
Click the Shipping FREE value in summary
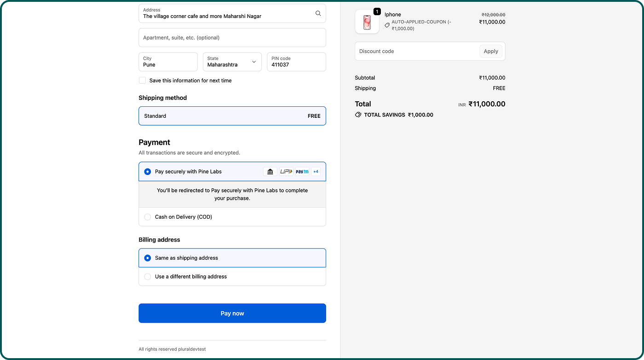coord(499,88)
